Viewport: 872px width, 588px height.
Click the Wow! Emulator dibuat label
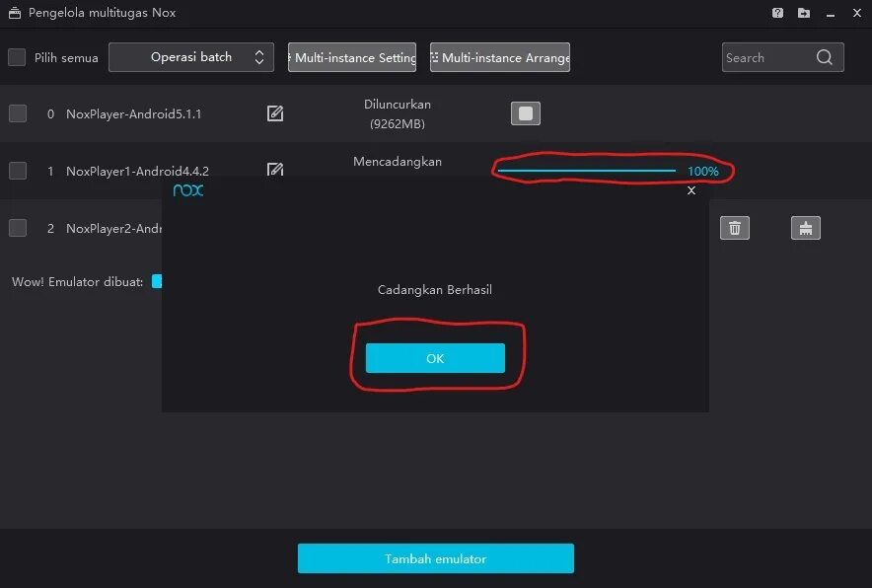coord(77,282)
